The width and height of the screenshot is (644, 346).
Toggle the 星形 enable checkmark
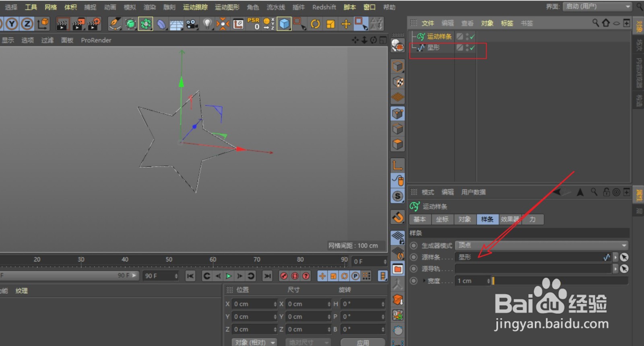472,48
